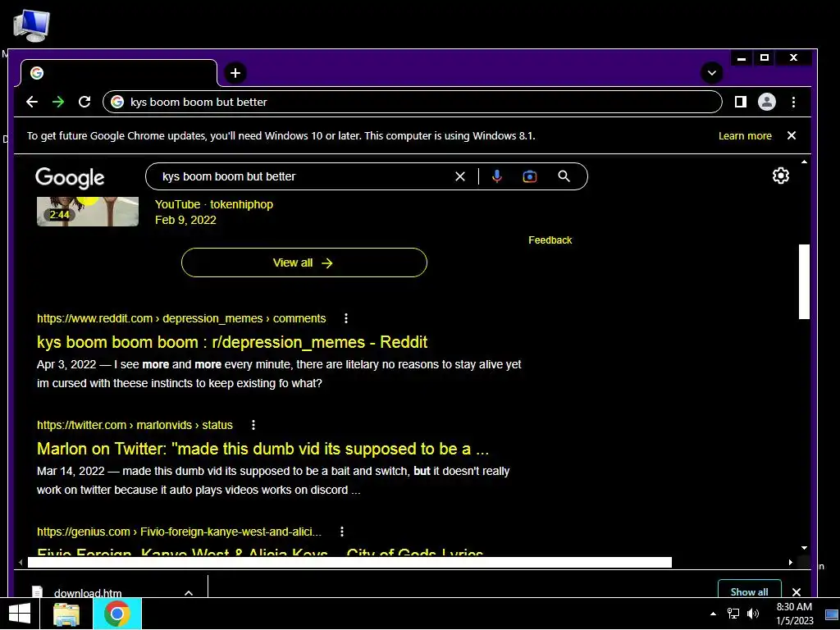Open Google quick settings gear
The image size is (840, 630).
[781, 176]
